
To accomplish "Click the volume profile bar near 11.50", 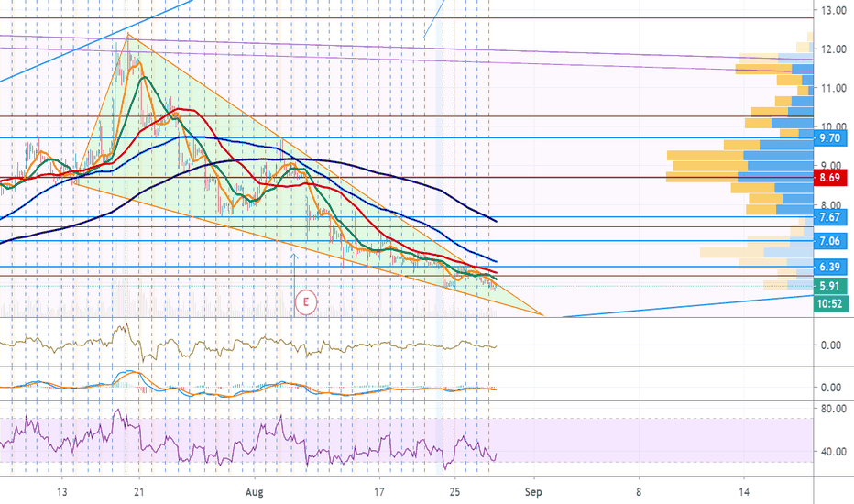I will pos(774,70).
